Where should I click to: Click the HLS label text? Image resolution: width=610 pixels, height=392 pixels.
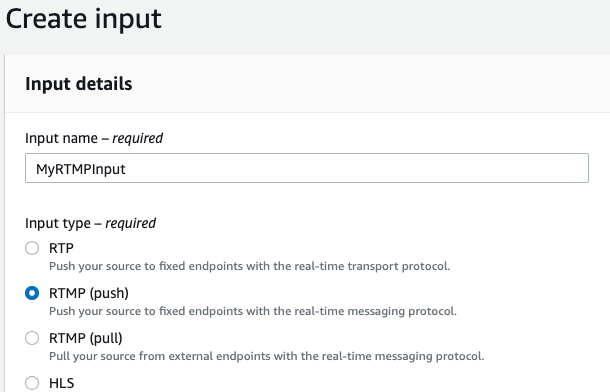point(61,383)
